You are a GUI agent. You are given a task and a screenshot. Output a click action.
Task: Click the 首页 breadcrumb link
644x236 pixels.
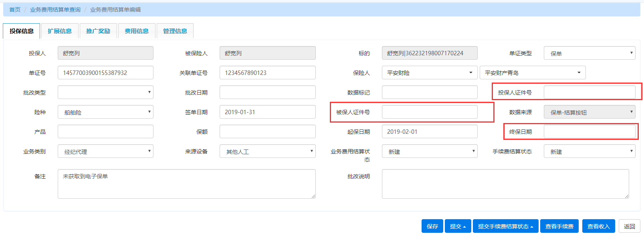15,10
